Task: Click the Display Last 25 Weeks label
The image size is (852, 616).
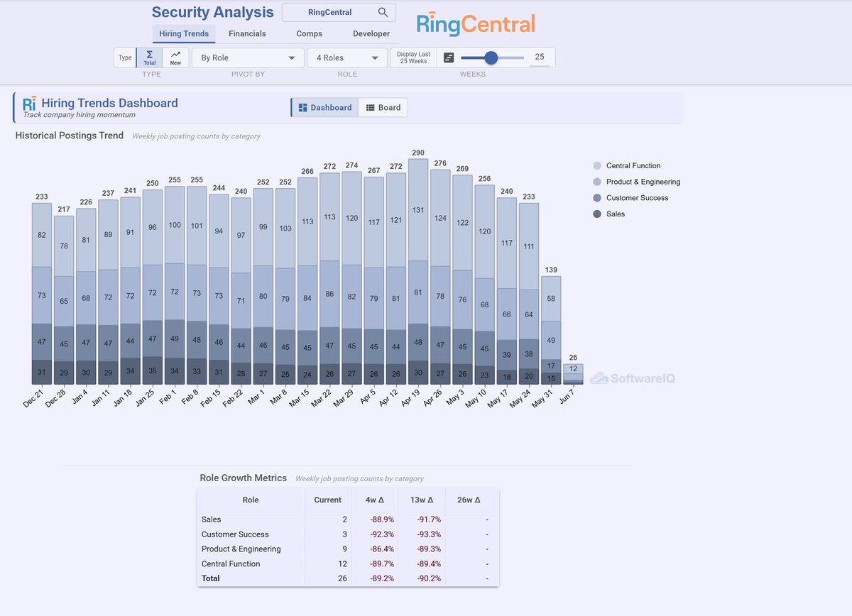Action: tap(413, 57)
